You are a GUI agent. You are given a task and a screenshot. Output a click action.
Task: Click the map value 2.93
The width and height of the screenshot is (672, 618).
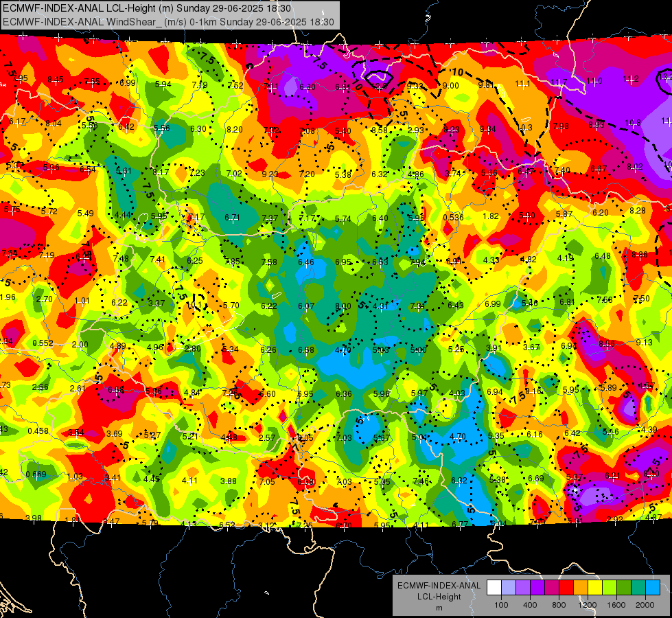(x=416, y=130)
